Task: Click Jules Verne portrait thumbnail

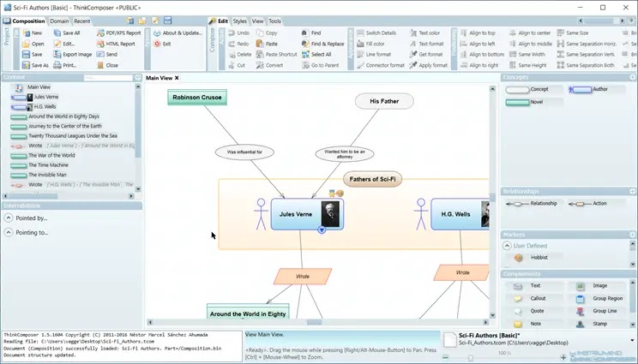Action: (330, 214)
